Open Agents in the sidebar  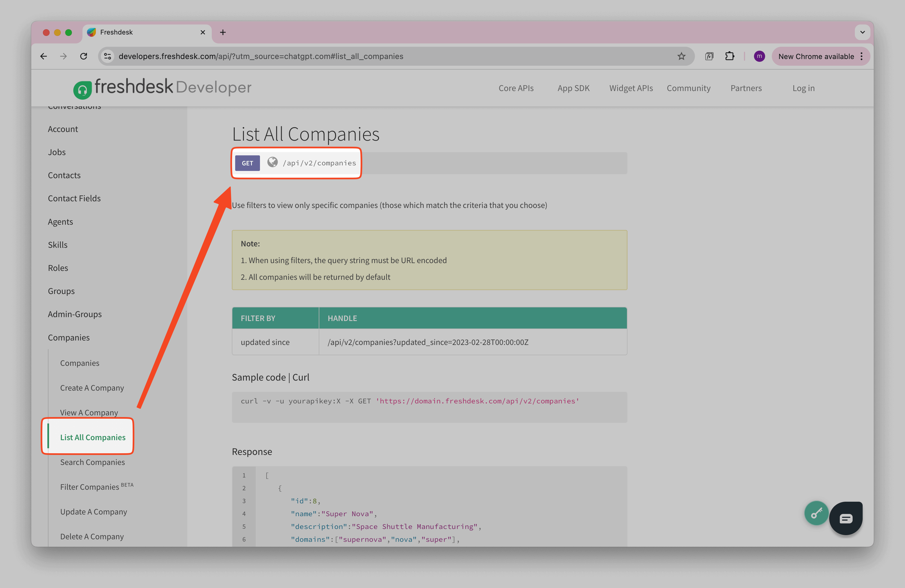[60, 222]
